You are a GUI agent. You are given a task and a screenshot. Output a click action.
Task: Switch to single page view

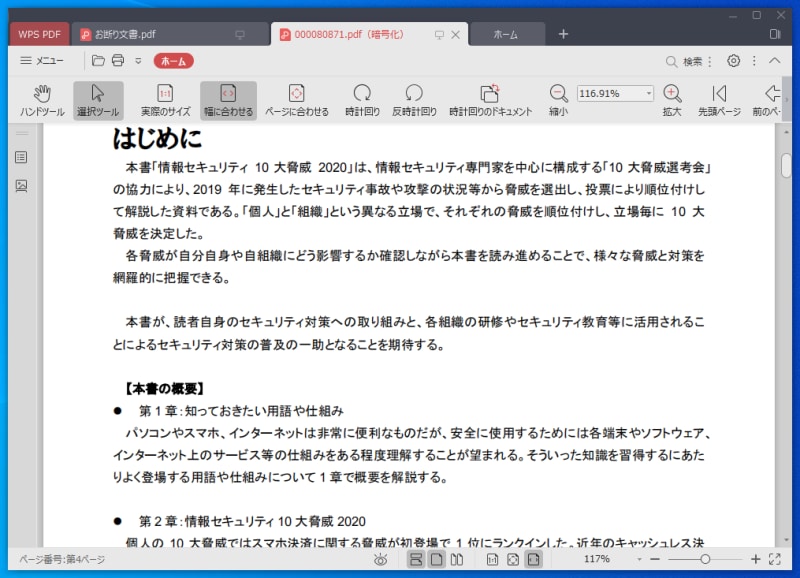click(437, 560)
